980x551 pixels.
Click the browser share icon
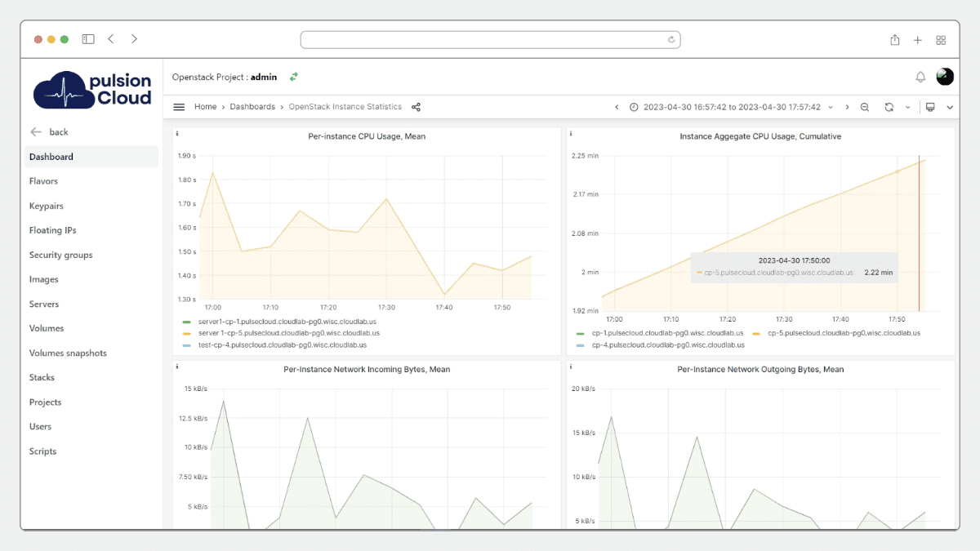pyautogui.click(x=895, y=39)
